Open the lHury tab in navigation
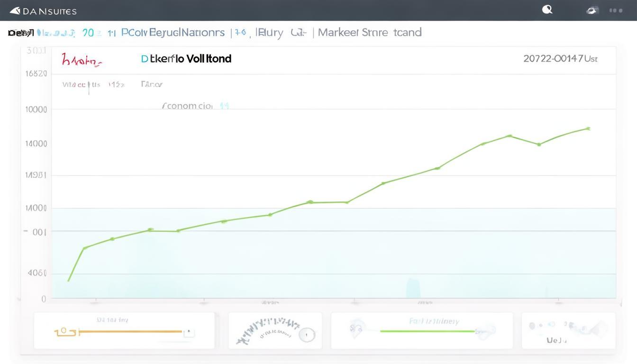The image size is (637, 364). pos(269,33)
